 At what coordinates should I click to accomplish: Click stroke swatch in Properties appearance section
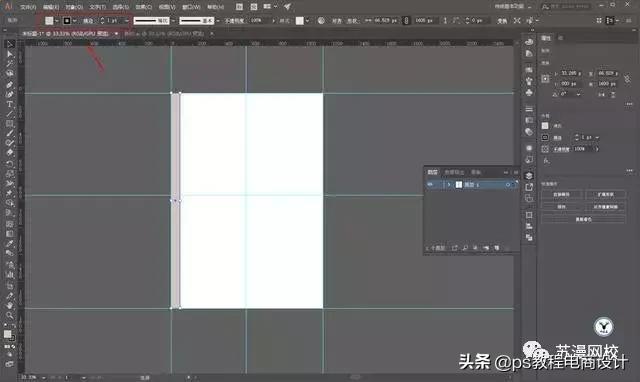[545, 138]
